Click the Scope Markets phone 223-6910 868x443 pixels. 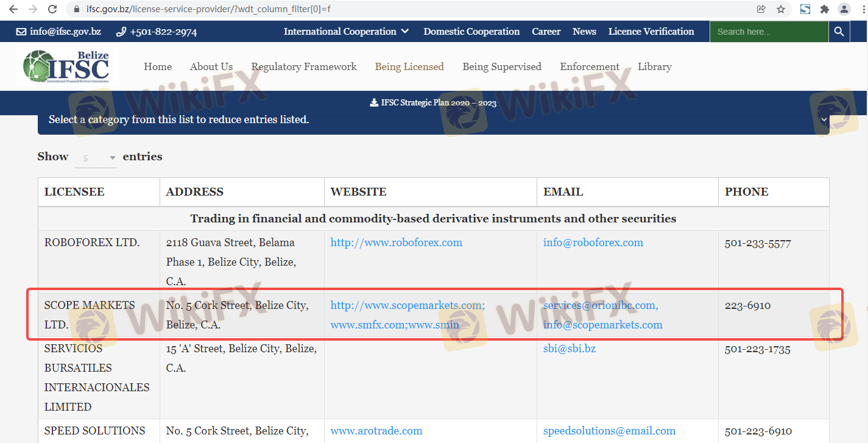coord(747,305)
